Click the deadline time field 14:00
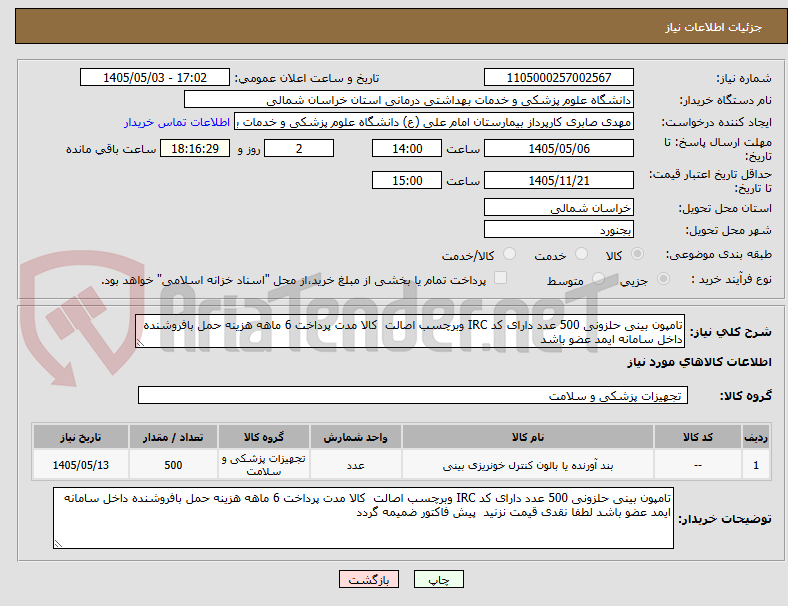Image resolution: width=788 pixels, height=606 pixels. pos(407,149)
